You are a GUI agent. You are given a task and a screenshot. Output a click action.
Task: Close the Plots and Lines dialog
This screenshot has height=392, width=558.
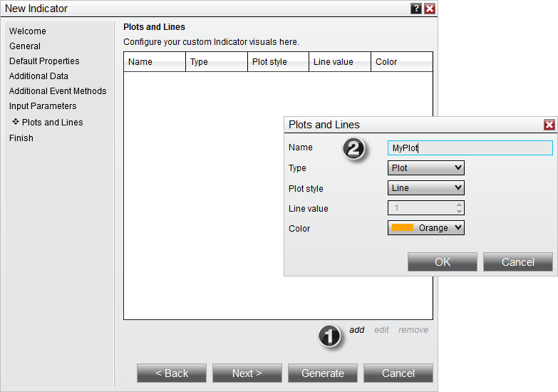549,125
